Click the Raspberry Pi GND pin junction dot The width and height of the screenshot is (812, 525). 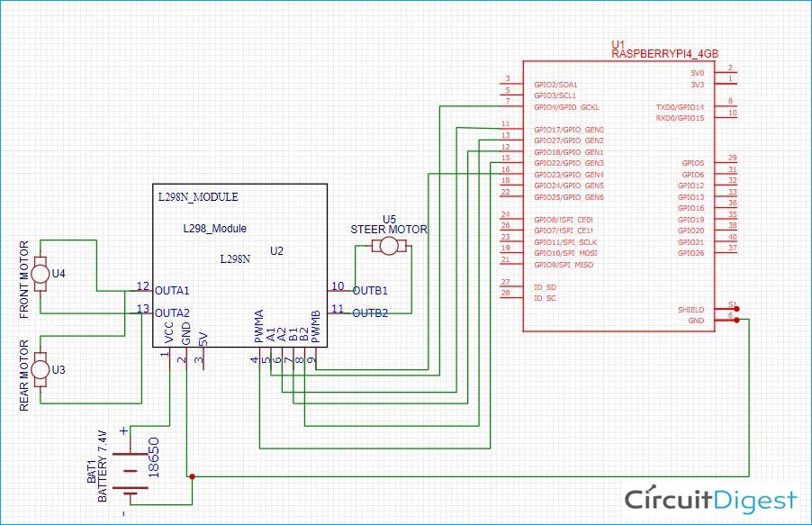737,321
